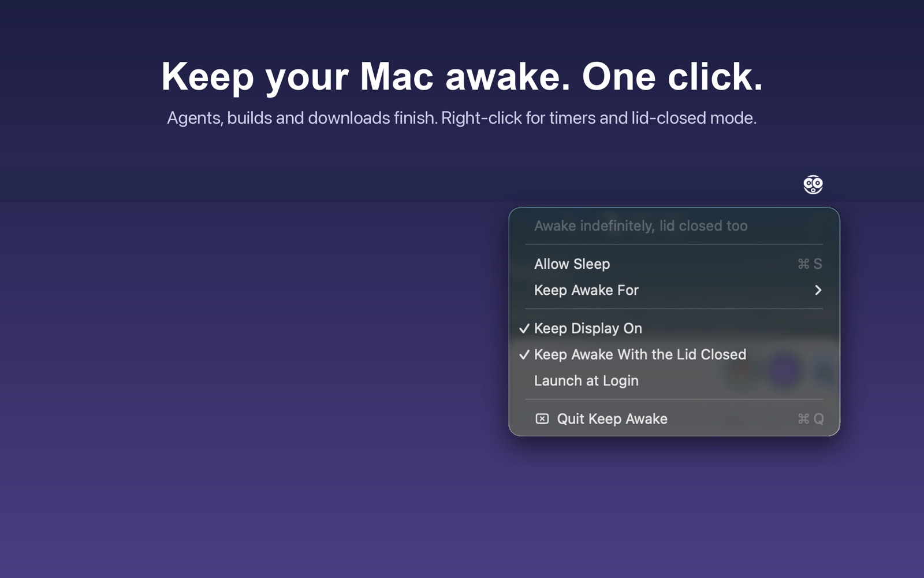
Task: Click the ⌘Q shortcut label beside Quit
Action: click(810, 419)
